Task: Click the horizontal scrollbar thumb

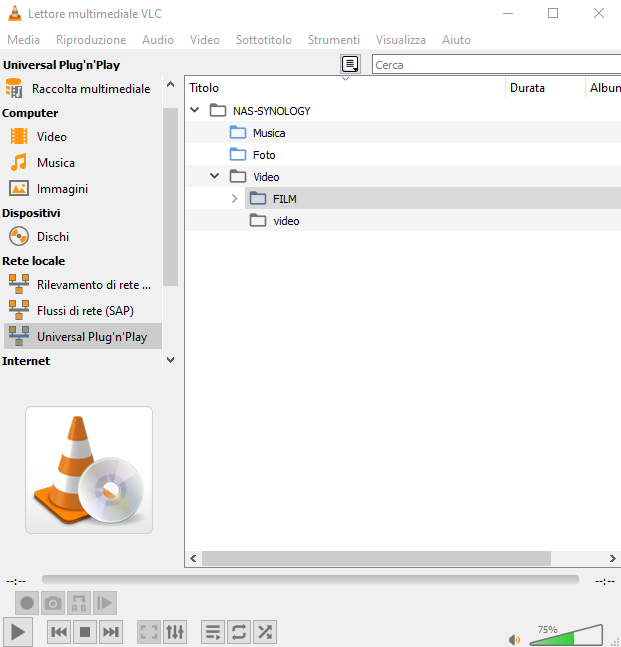Action: (x=376, y=558)
